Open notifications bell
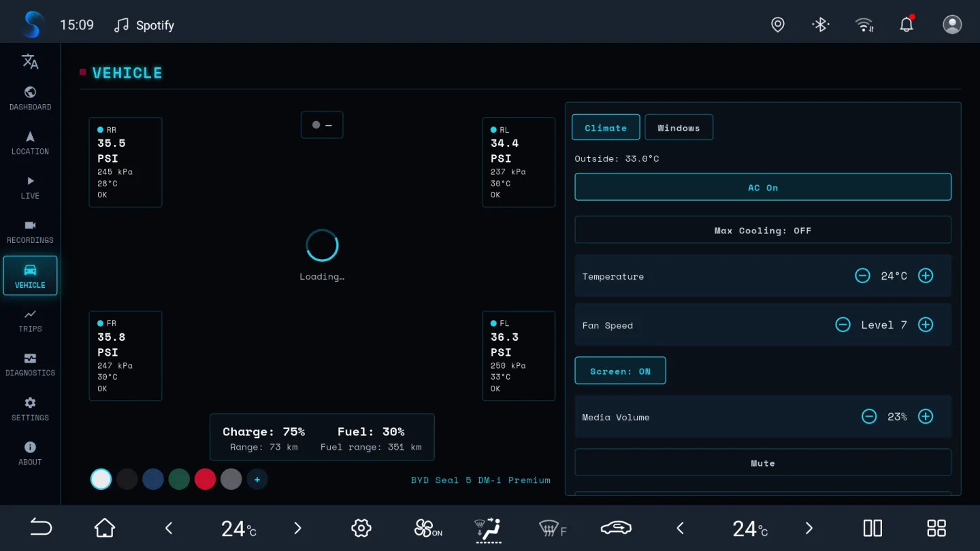The height and width of the screenshot is (551, 980). [906, 24]
